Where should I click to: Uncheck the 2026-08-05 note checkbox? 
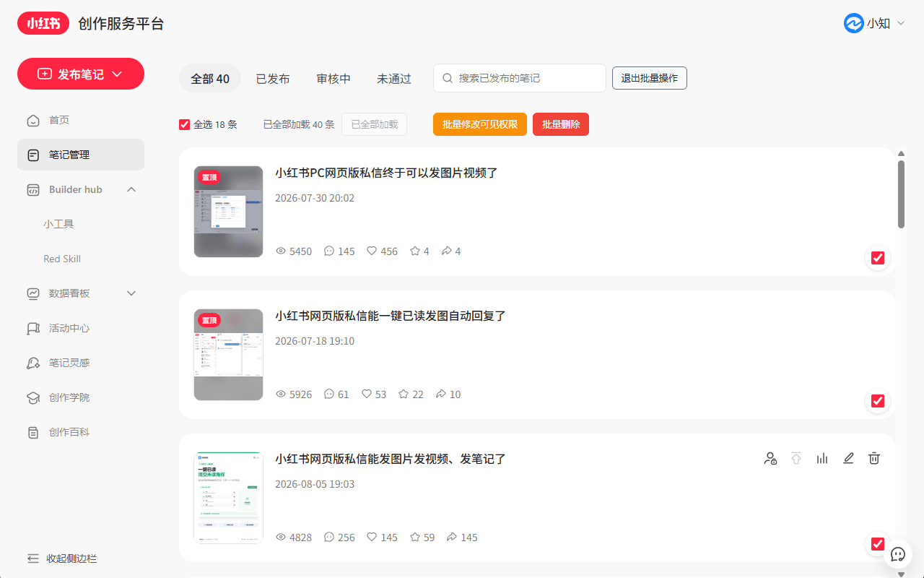pyautogui.click(x=878, y=544)
